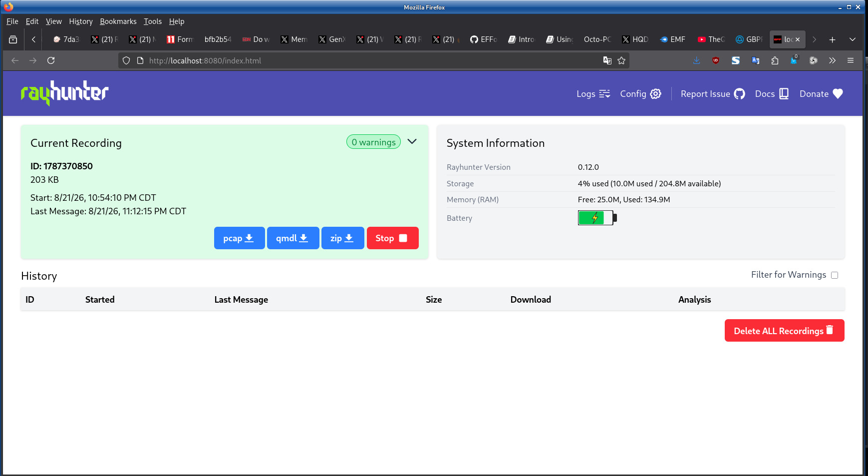Click the grey swirl extension icon
The height and width of the screenshot is (476, 868).
[x=813, y=60]
